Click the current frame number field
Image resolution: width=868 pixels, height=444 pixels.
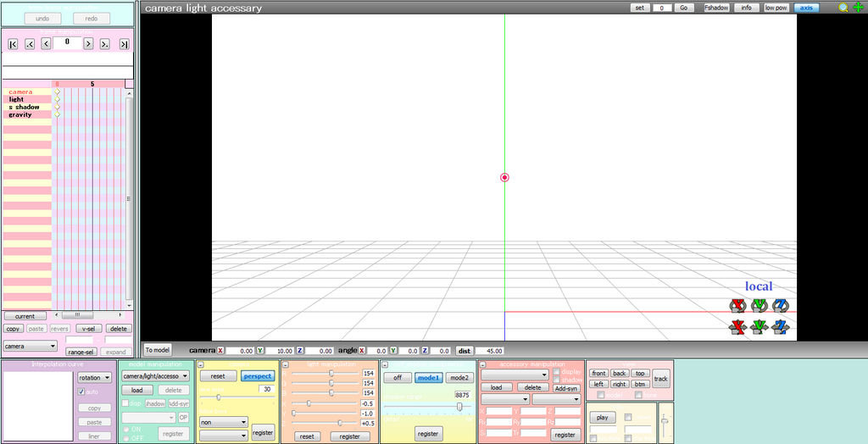click(68, 43)
